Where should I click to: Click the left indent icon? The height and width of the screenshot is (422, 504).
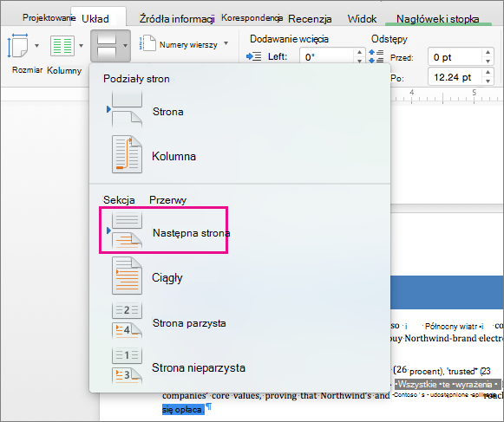click(254, 57)
